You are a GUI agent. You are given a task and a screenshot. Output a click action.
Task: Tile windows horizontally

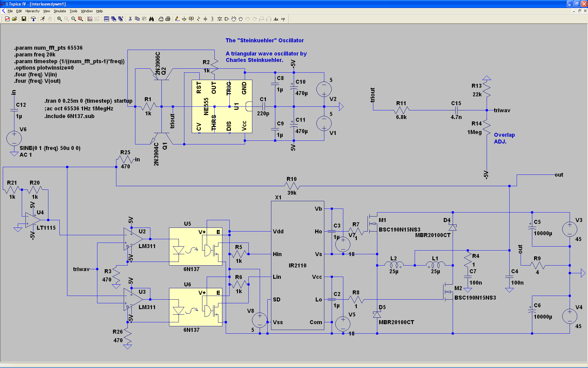(107, 19)
